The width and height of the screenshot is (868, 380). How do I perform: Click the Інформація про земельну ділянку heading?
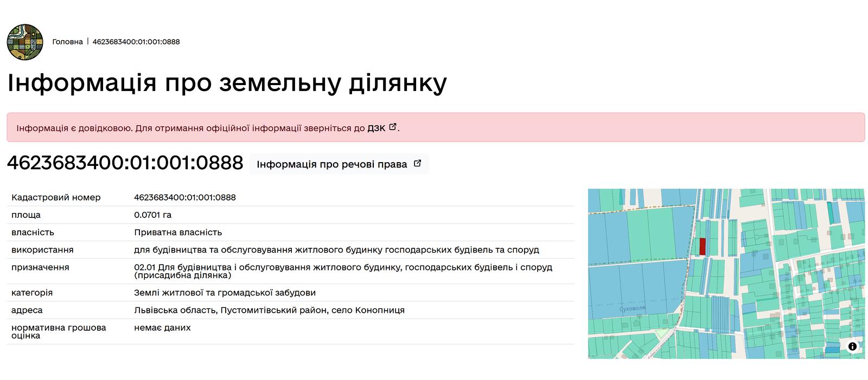click(x=227, y=83)
